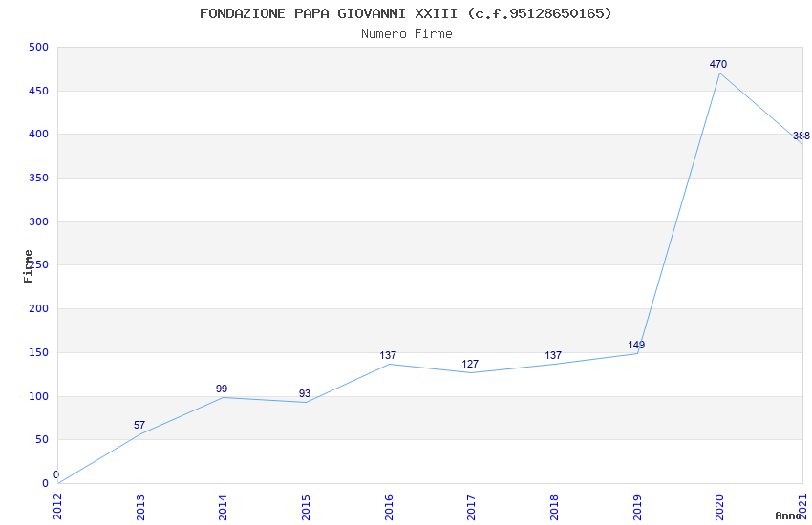
Task: Click the Firme y-axis title
Action: (28, 266)
